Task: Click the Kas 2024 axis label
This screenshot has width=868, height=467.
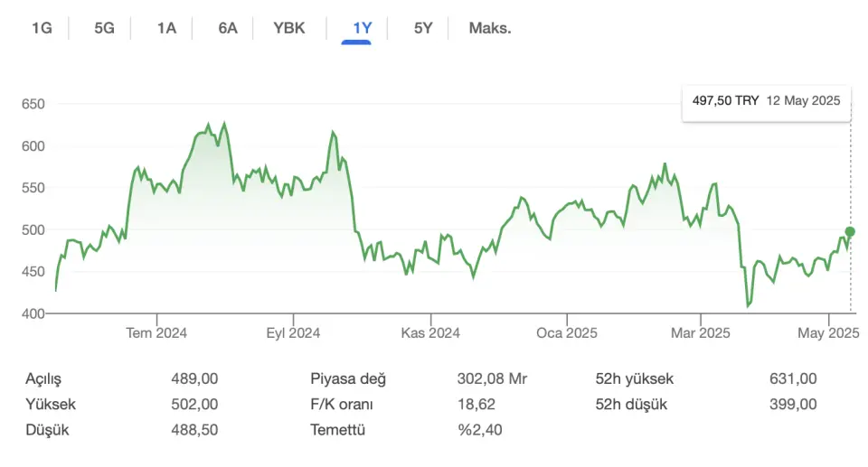Action: (430, 333)
